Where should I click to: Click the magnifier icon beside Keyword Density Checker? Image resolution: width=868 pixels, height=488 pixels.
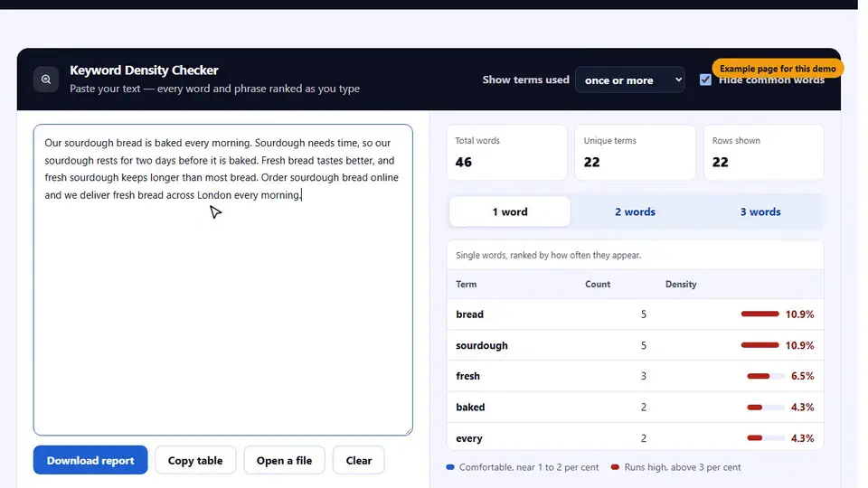46,80
